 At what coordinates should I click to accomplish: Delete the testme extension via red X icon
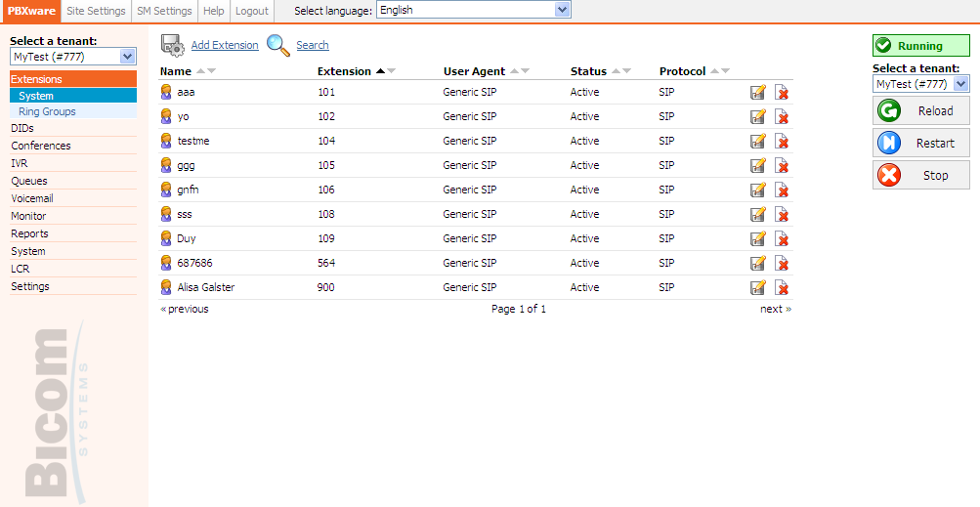pos(782,142)
